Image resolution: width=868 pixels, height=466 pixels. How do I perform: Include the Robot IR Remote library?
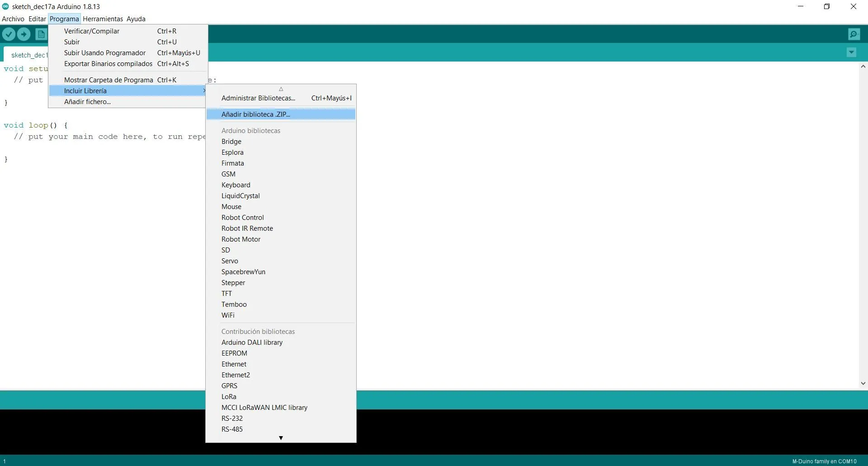[x=281, y=228]
